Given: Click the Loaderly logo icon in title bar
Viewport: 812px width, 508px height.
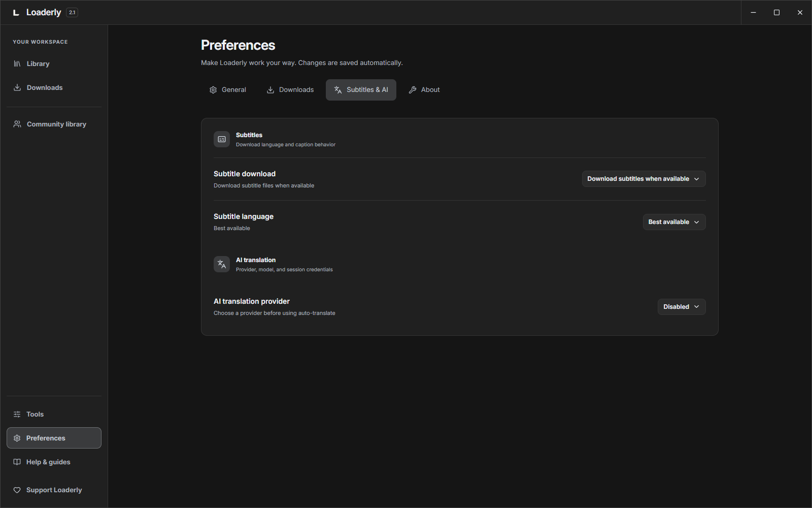Looking at the screenshot, I should tap(16, 13).
